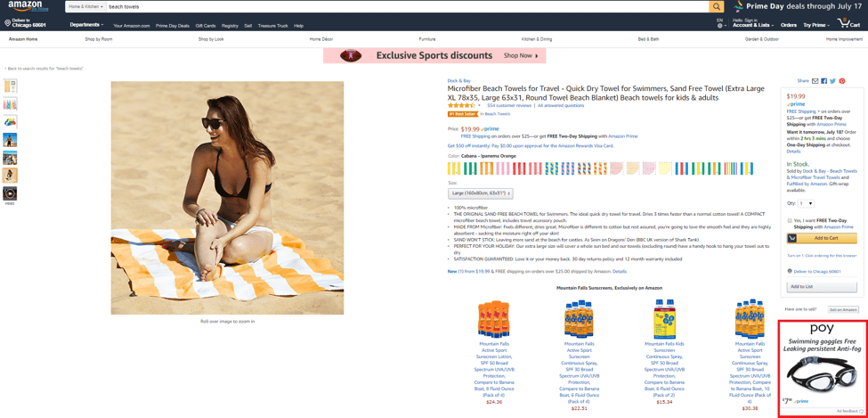The image size is (868, 418).
Task: Add the towel to cart
Action: coord(822,238)
